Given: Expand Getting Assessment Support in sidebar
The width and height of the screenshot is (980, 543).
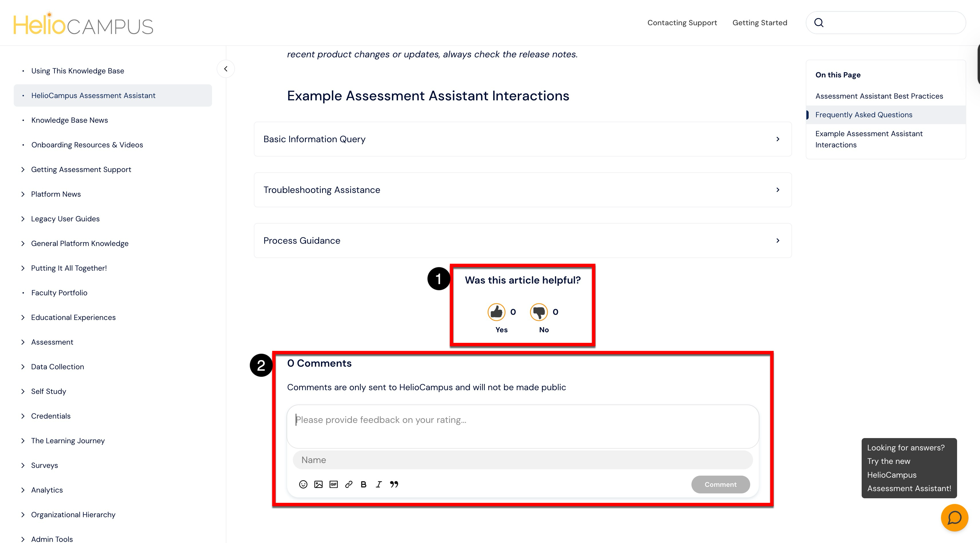Looking at the screenshot, I should tap(81, 169).
